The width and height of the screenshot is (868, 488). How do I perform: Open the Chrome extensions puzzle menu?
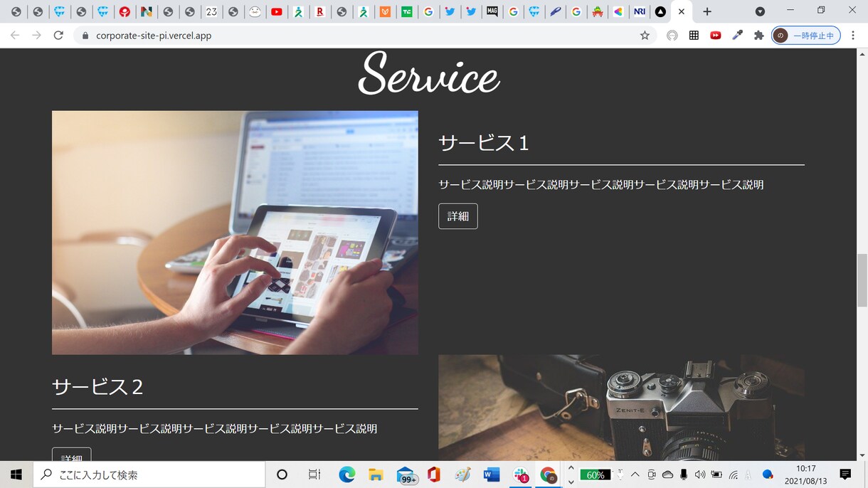click(x=758, y=35)
